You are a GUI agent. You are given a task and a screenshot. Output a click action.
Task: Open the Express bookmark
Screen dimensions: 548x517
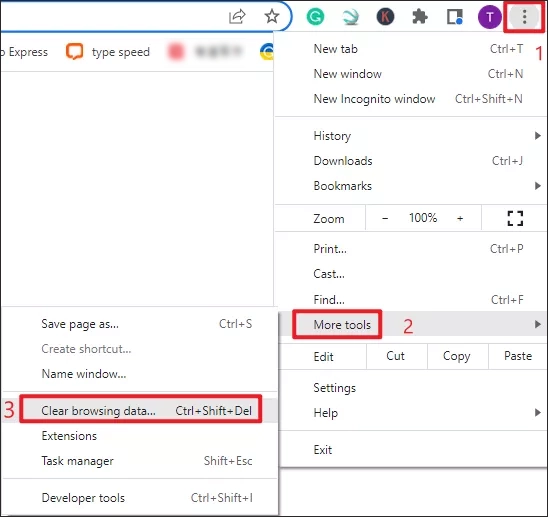coord(24,52)
